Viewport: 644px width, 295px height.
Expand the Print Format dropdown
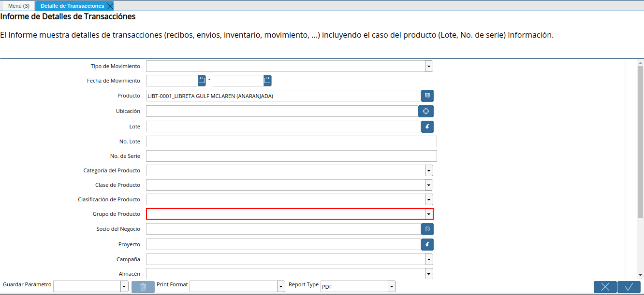point(281,287)
